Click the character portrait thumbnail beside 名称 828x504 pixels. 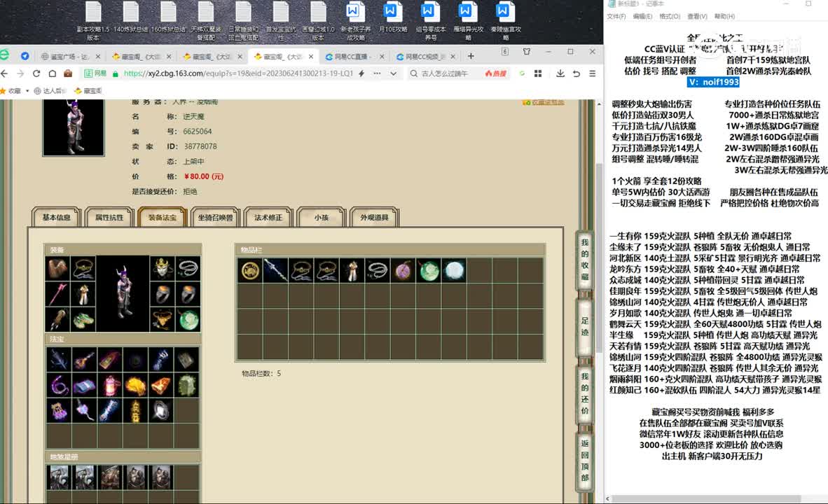74,127
